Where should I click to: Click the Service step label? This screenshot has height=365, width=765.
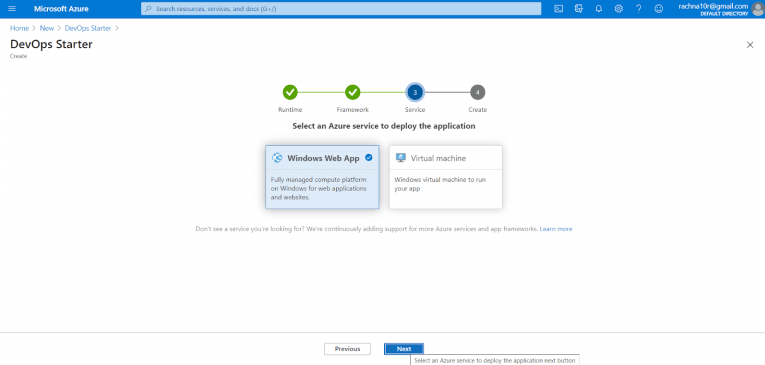[x=415, y=110]
